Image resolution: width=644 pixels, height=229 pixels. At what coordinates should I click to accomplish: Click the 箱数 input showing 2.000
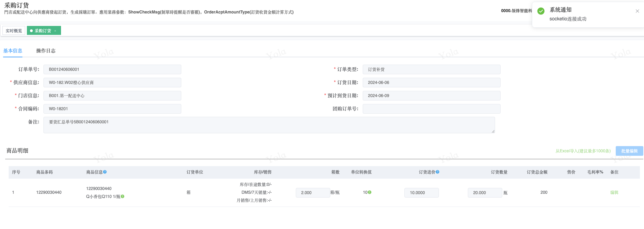coord(313,193)
